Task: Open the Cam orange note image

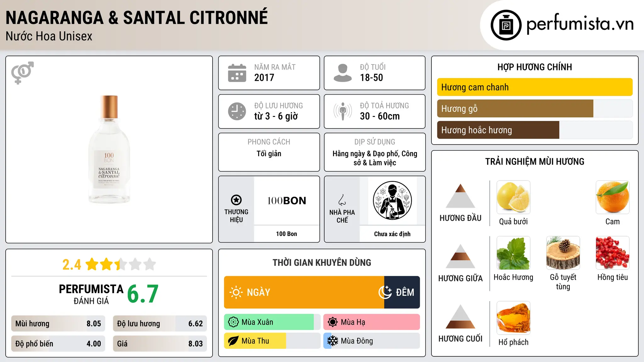Action: click(613, 197)
